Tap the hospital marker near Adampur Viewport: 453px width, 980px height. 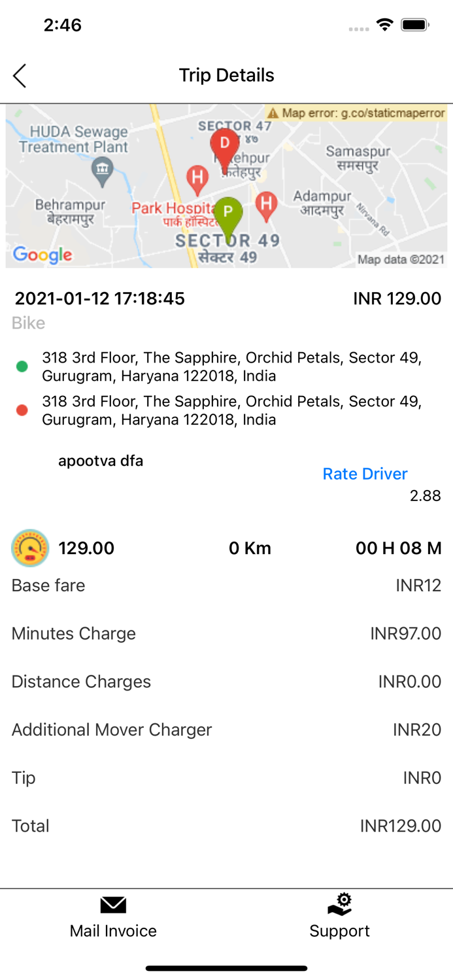265,204
